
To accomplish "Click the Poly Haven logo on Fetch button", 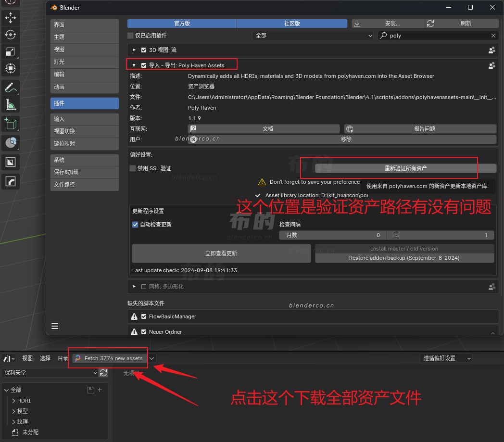I will (x=78, y=358).
